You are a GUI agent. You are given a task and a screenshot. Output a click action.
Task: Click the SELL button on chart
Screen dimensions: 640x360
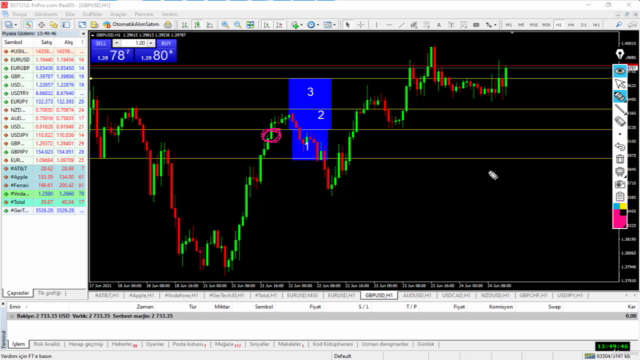[x=101, y=43]
